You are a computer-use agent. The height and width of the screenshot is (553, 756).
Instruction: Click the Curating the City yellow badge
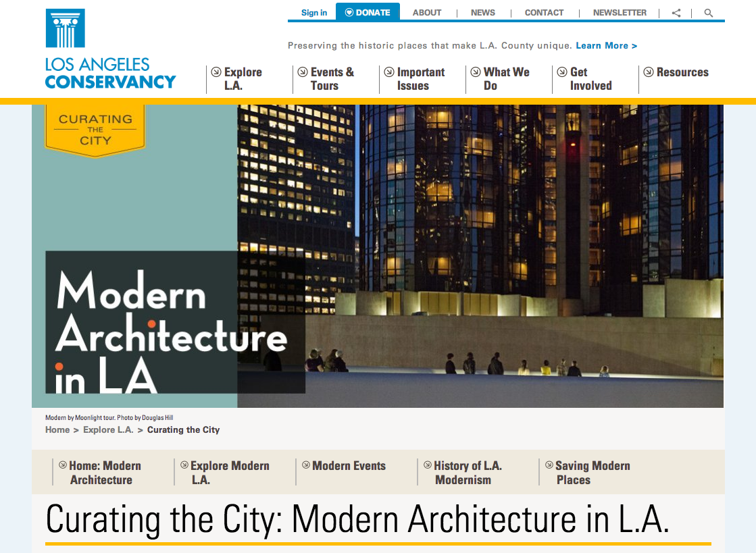[x=95, y=130]
